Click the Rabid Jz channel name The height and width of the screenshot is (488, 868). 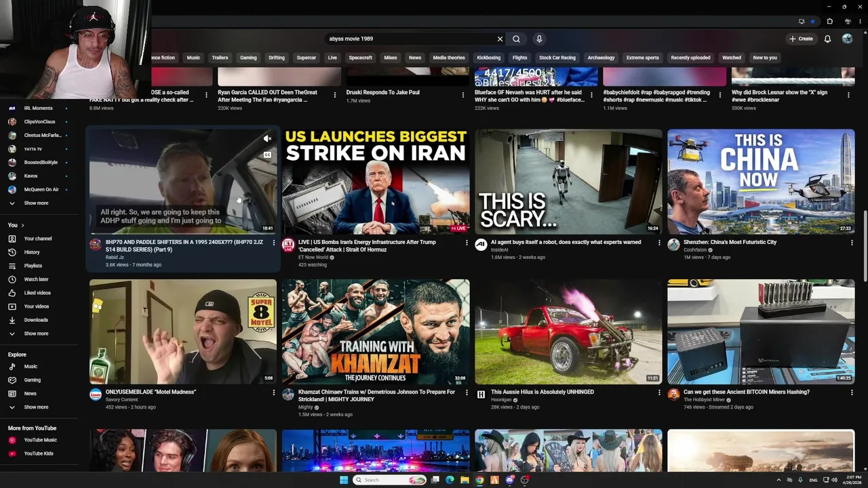pyautogui.click(x=115, y=258)
